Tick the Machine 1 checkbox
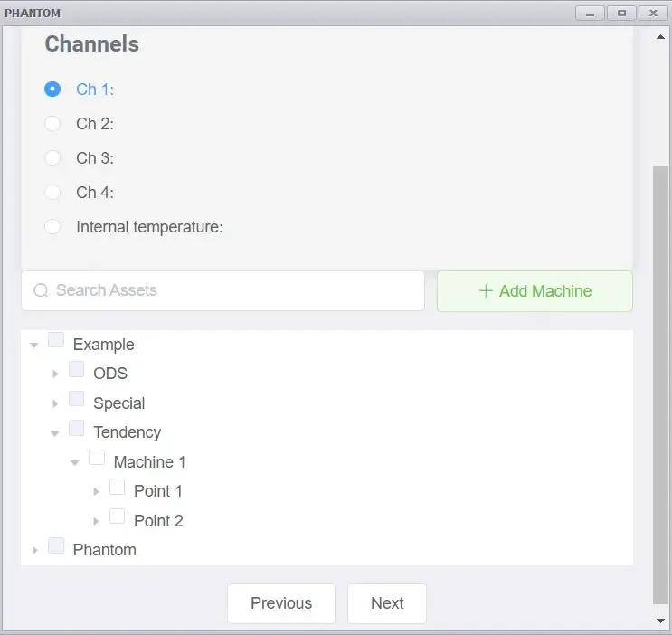 point(97,458)
